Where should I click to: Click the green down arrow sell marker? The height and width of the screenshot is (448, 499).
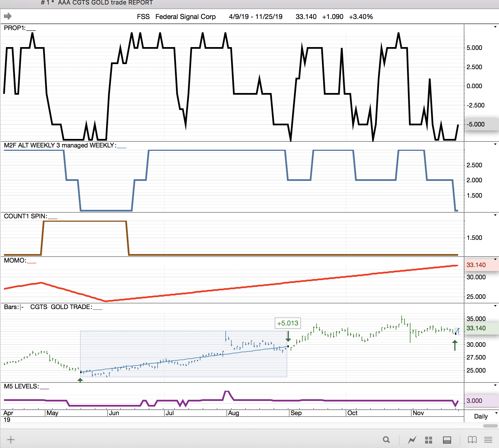(288, 336)
